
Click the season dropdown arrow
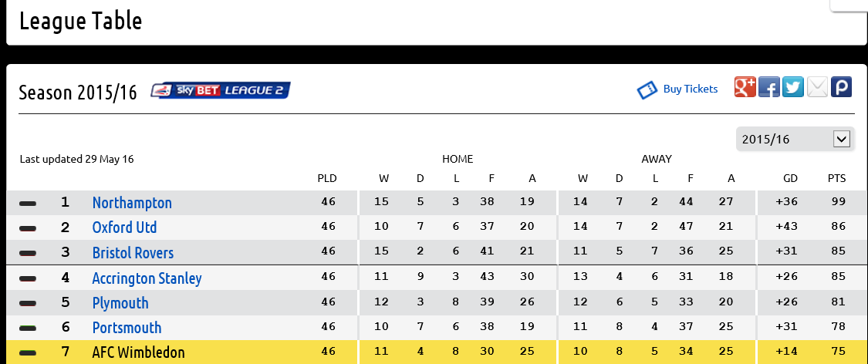point(841,139)
